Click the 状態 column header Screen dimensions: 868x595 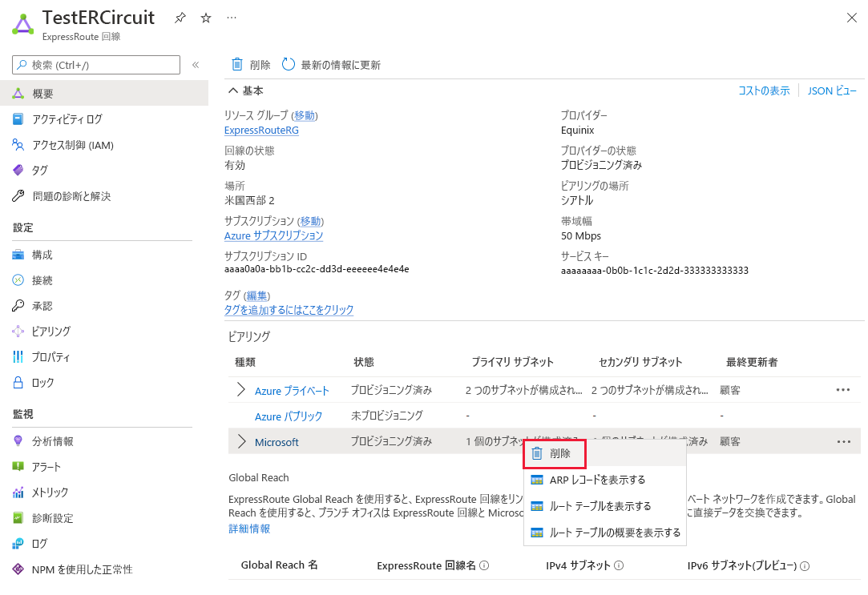click(x=364, y=362)
